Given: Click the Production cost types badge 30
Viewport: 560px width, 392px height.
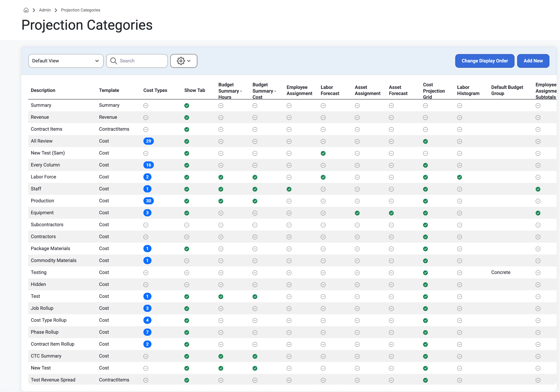Looking at the screenshot, I should click(148, 201).
